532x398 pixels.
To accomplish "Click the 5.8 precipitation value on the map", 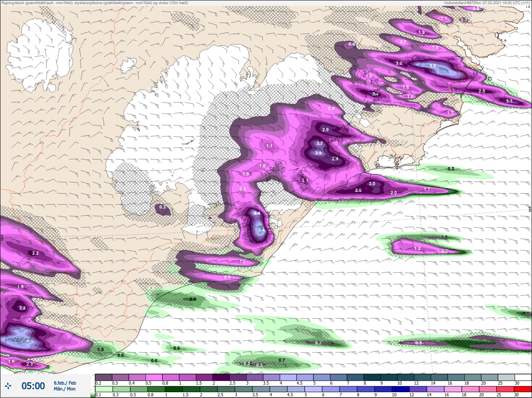I will [433, 66].
